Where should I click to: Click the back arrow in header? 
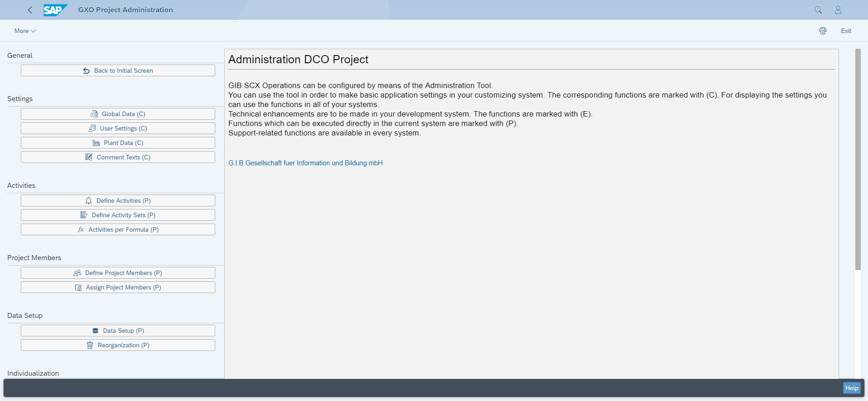click(x=30, y=10)
